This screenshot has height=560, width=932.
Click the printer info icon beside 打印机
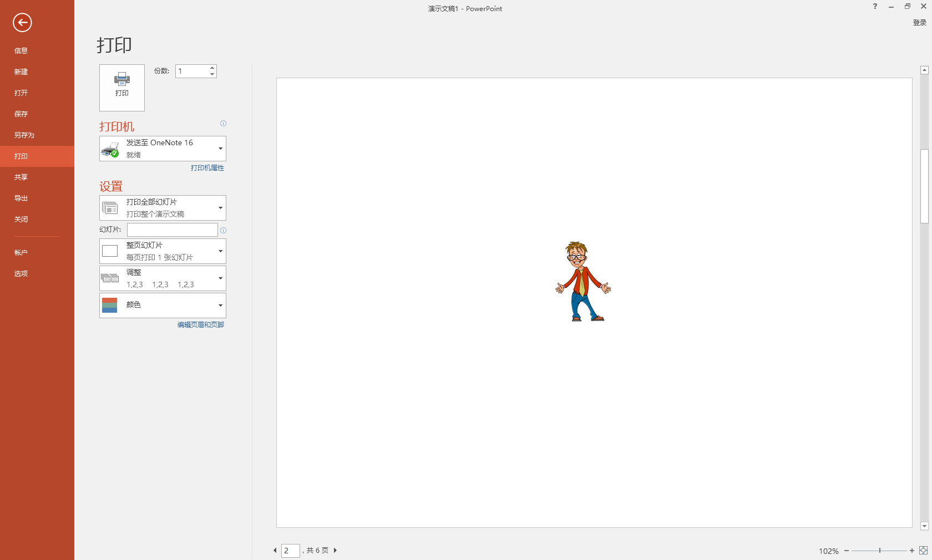[x=223, y=124]
